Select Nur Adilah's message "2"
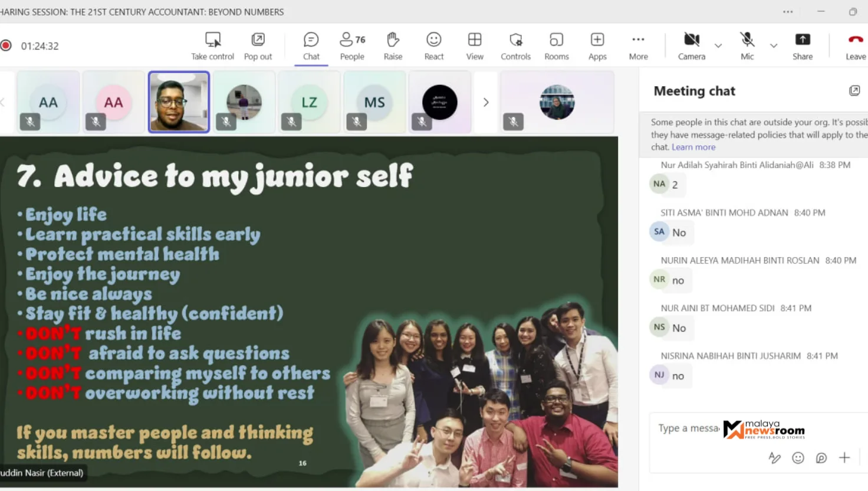Screen dimensions: 868x491 (676, 185)
